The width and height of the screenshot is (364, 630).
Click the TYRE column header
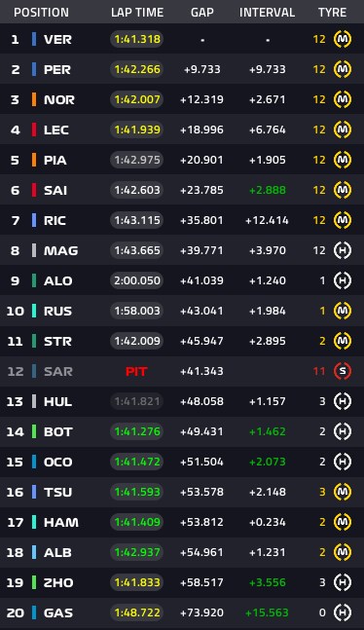tap(332, 13)
